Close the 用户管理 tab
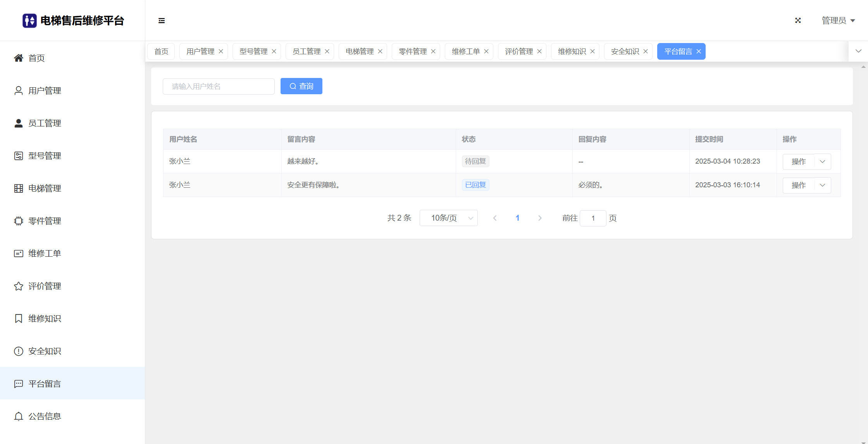This screenshot has height=444, width=868. point(221,52)
